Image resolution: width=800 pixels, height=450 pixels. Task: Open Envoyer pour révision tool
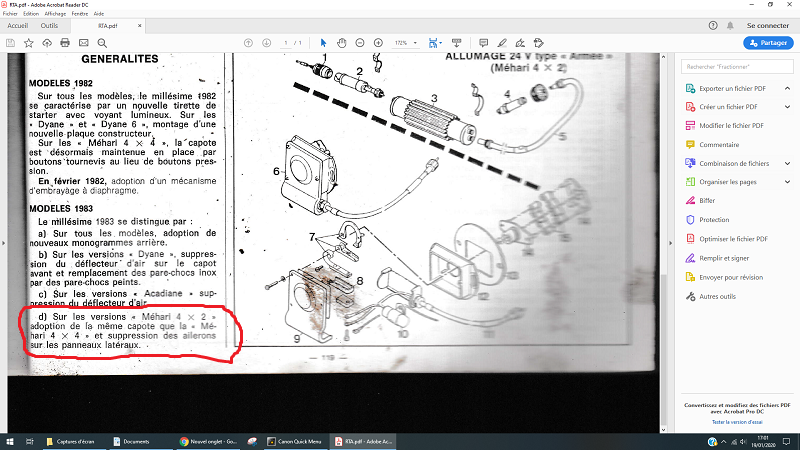(x=731, y=277)
